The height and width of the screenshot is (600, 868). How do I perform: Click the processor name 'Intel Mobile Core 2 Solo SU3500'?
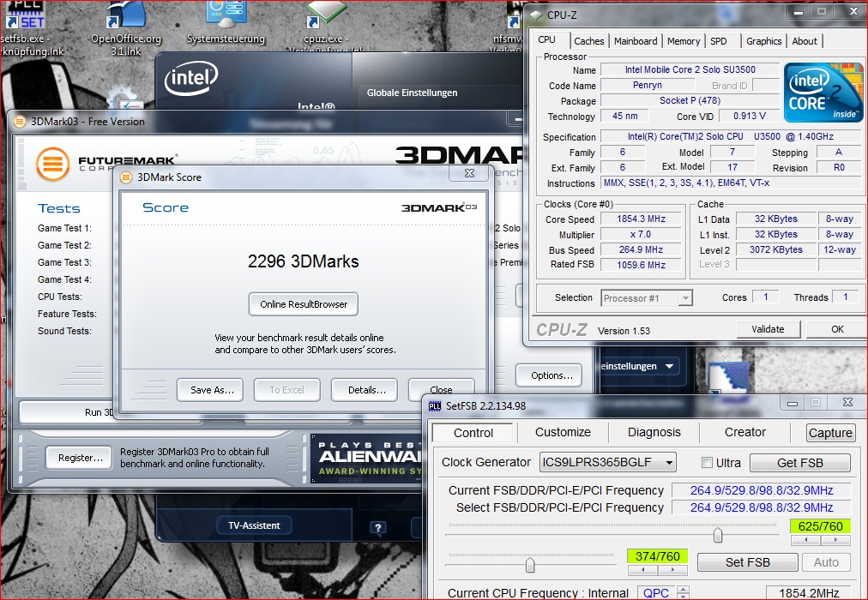click(690, 69)
